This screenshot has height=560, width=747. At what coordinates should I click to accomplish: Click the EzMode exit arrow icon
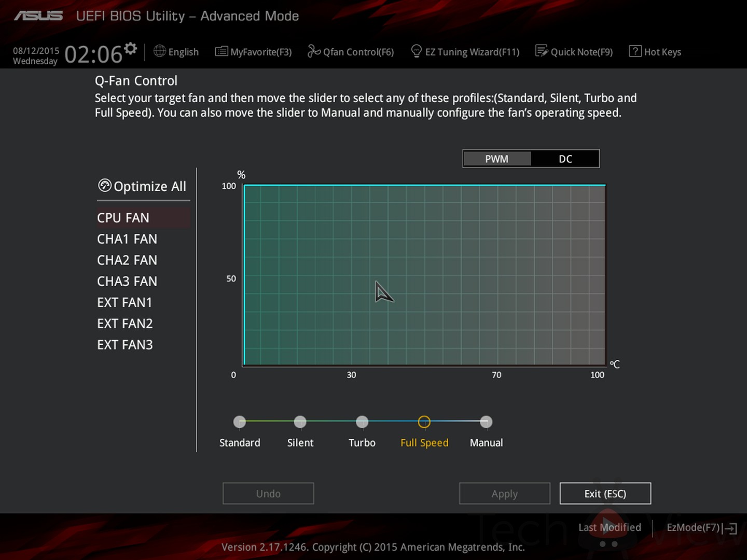click(x=730, y=528)
